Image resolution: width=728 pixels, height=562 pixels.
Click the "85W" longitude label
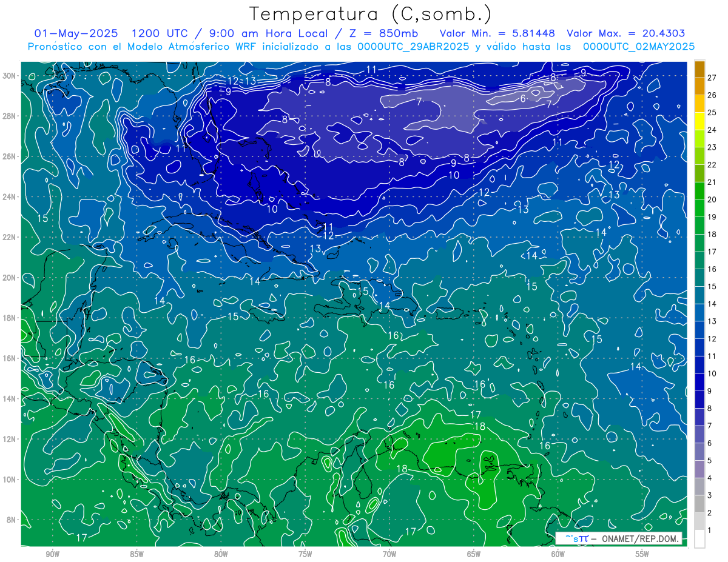pyautogui.click(x=136, y=554)
